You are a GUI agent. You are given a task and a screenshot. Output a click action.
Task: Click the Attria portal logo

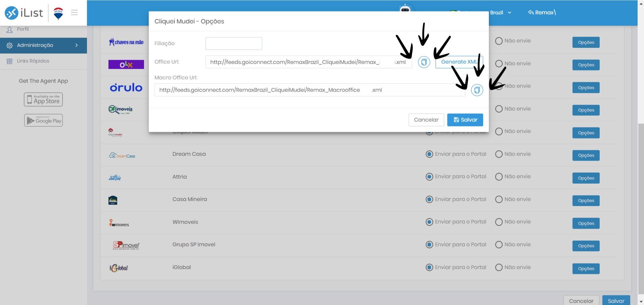click(115, 178)
